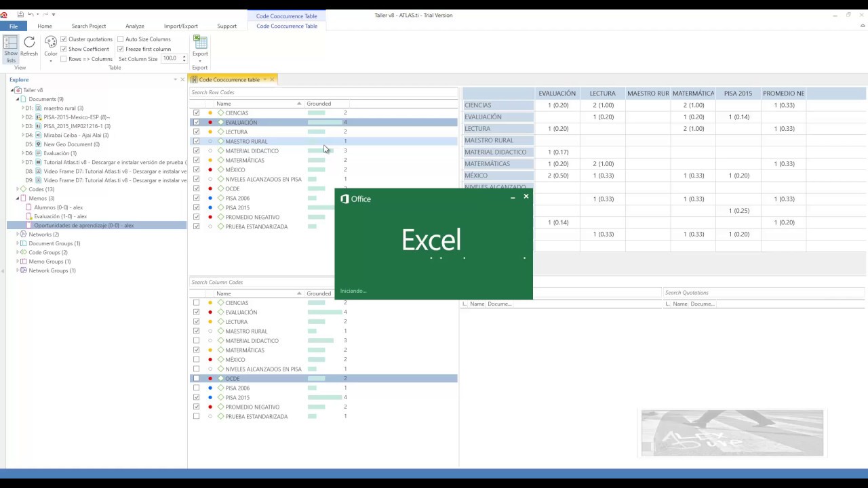Open the Import/Export ribbon tab

coord(181,26)
